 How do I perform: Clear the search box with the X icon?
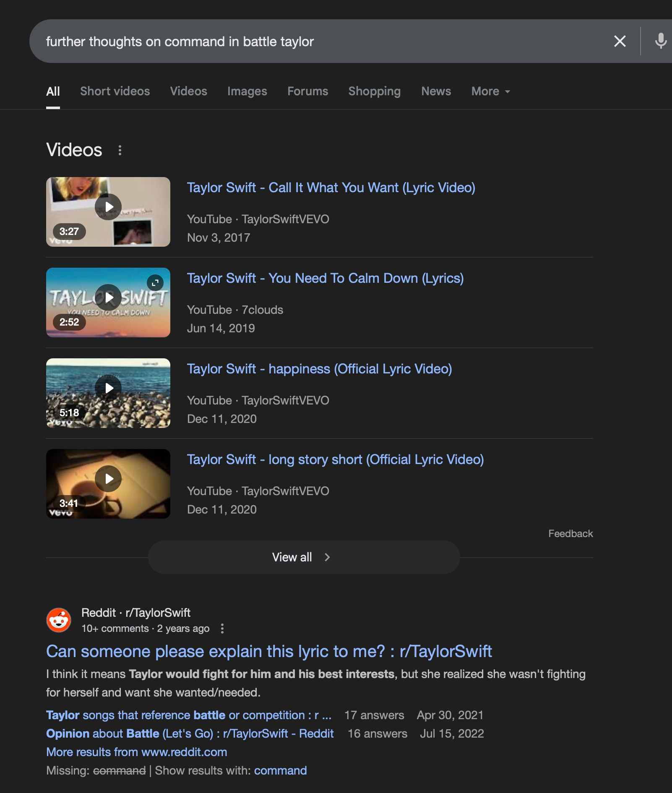(x=620, y=41)
